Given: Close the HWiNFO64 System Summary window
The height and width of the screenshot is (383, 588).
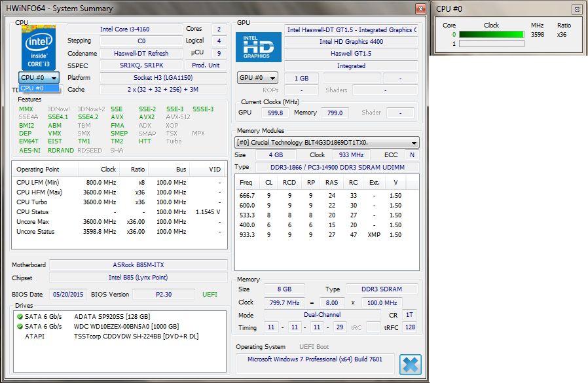Looking at the screenshot, I should point(420,9).
